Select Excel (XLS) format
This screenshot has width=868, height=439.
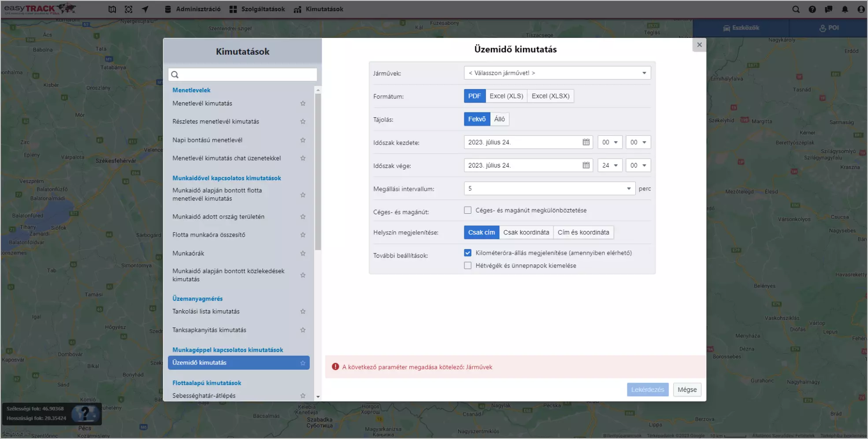506,96
